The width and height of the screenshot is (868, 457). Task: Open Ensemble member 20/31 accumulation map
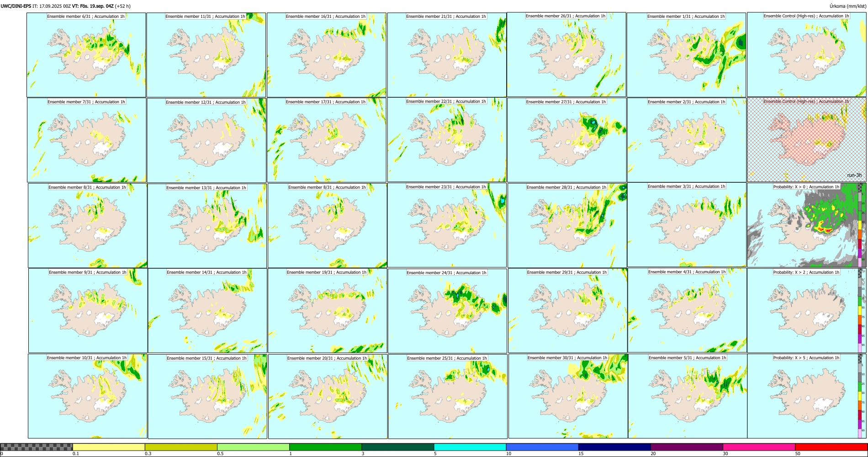point(328,397)
